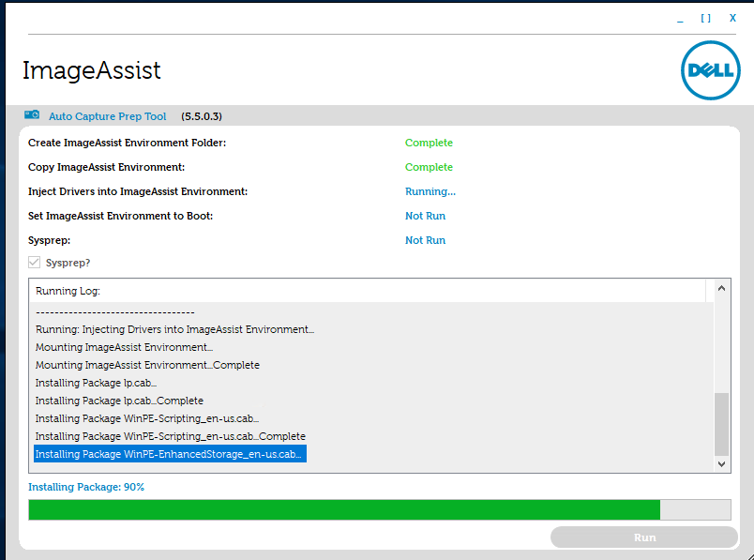Open the Auto Capture Prep Tool link
Image resolution: width=754 pixels, height=560 pixels.
pos(107,116)
